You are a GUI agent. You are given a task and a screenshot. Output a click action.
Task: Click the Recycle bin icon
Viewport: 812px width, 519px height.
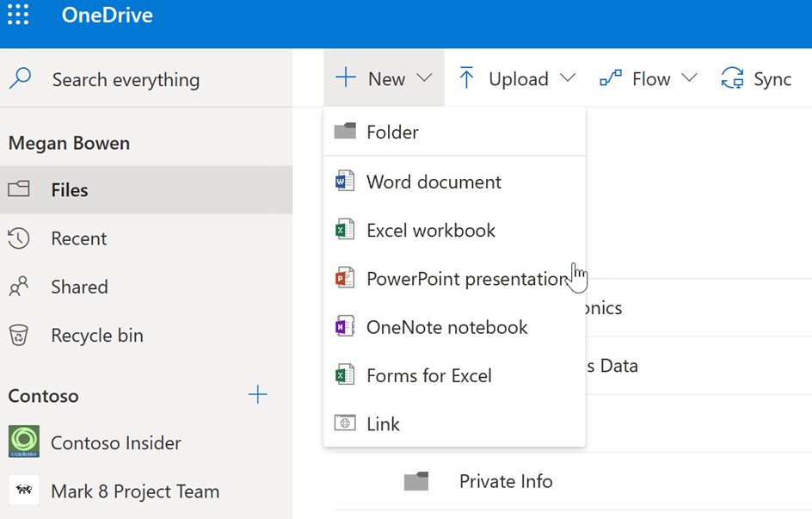[x=19, y=335]
